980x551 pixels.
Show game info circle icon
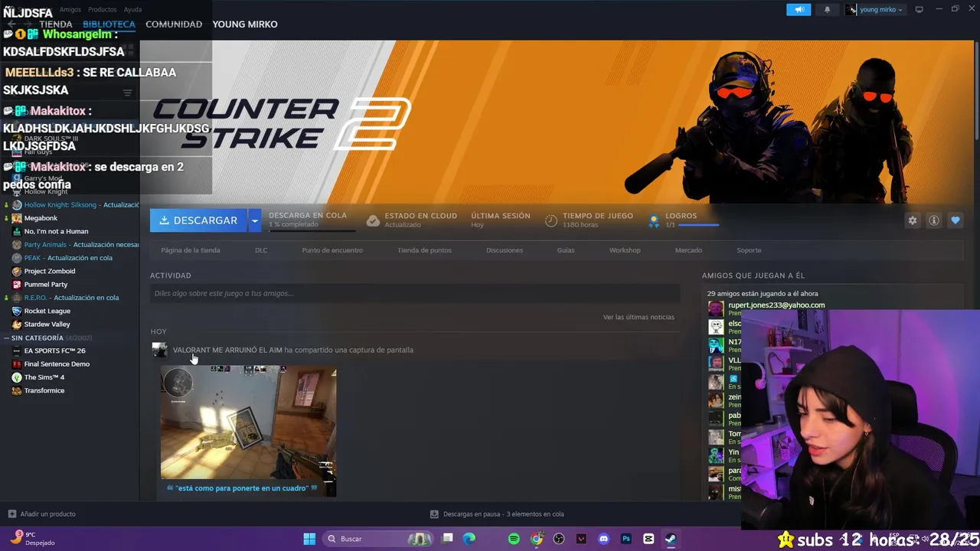933,220
